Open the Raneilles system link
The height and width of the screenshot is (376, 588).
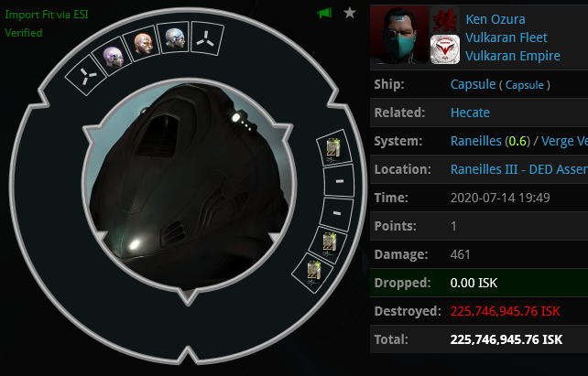[x=475, y=141]
